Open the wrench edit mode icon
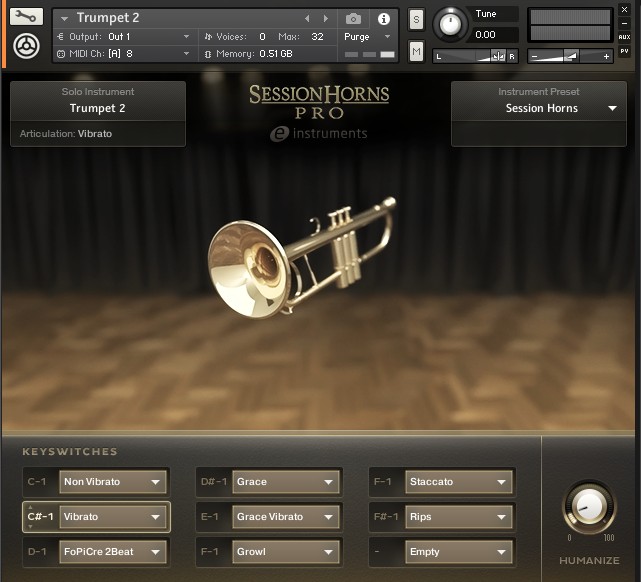This screenshot has width=641, height=582. [26, 17]
